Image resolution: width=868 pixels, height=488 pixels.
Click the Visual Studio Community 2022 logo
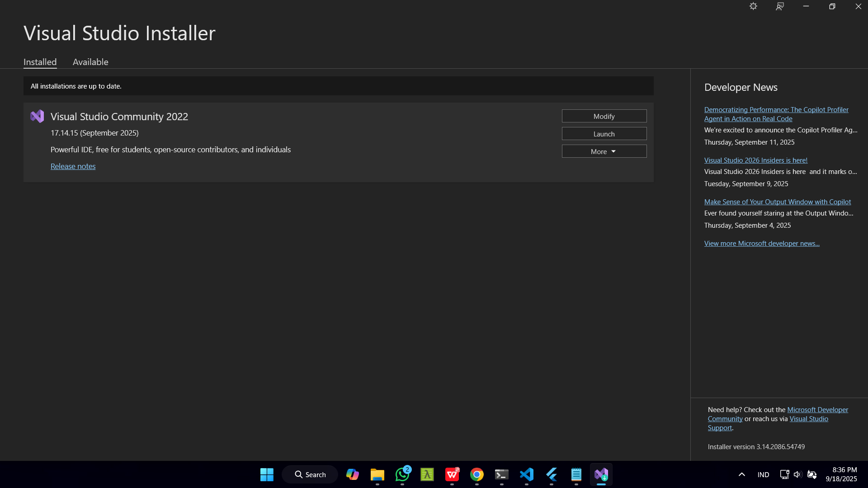(37, 116)
